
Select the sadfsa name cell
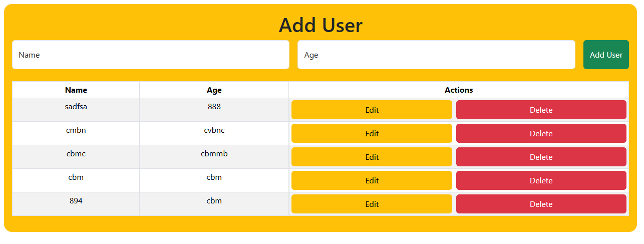(x=76, y=107)
